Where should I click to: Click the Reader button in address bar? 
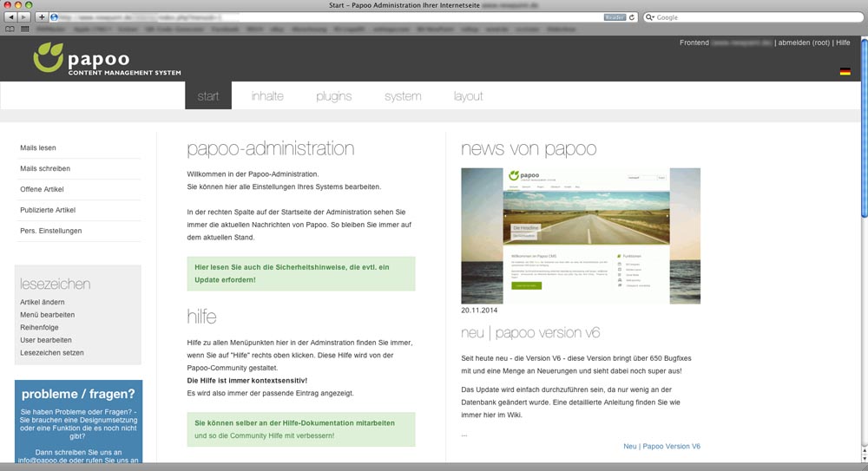(614, 17)
